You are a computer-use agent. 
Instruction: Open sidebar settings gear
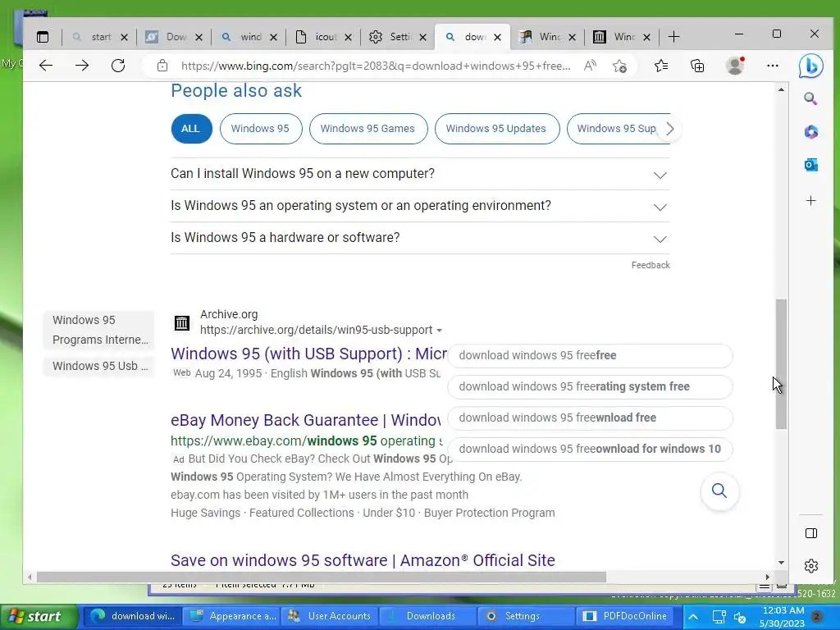coord(811,566)
